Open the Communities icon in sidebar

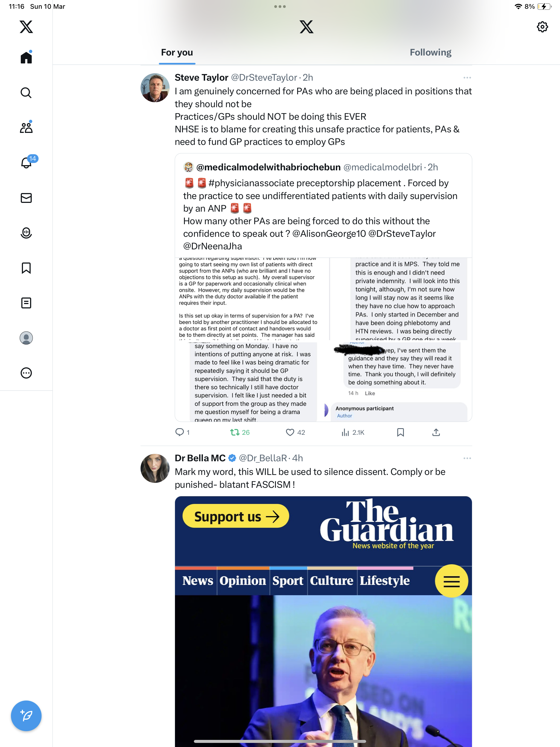click(26, 127)
